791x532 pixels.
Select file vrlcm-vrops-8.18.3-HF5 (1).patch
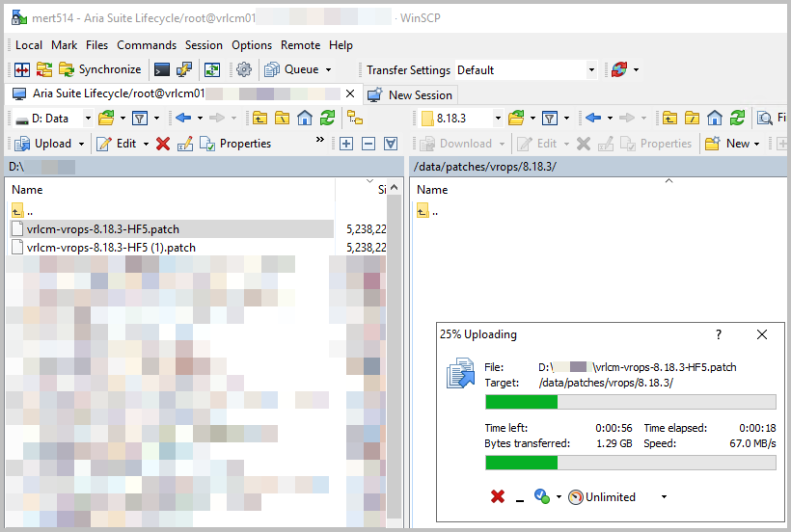pos(172,248)
